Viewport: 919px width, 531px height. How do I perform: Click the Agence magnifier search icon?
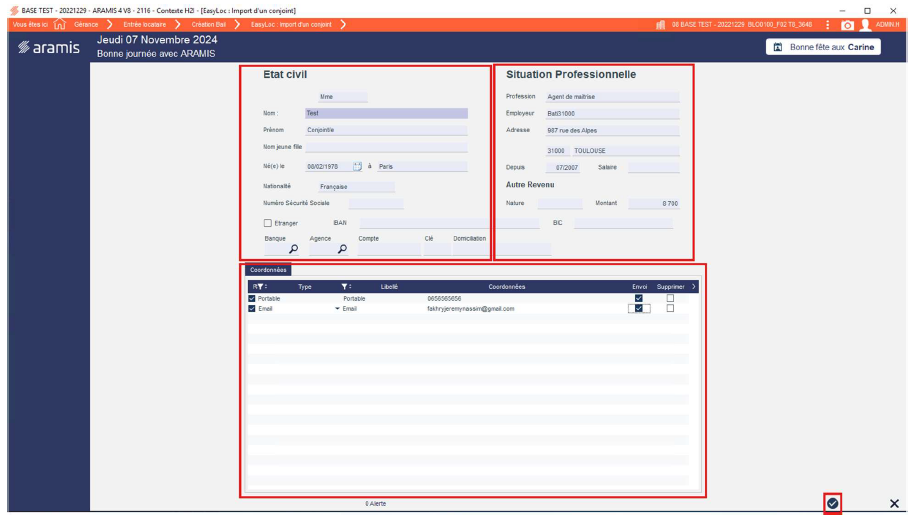pyautogui.click(x=342, y=250)
